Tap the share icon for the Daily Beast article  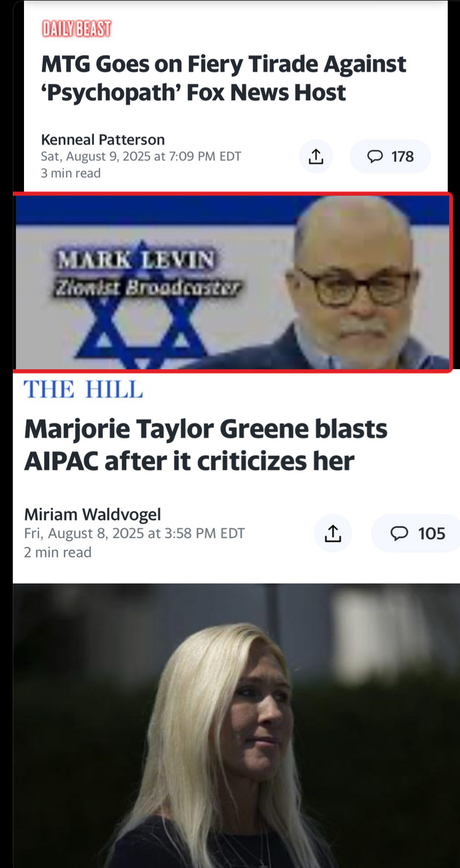[316, 156]
